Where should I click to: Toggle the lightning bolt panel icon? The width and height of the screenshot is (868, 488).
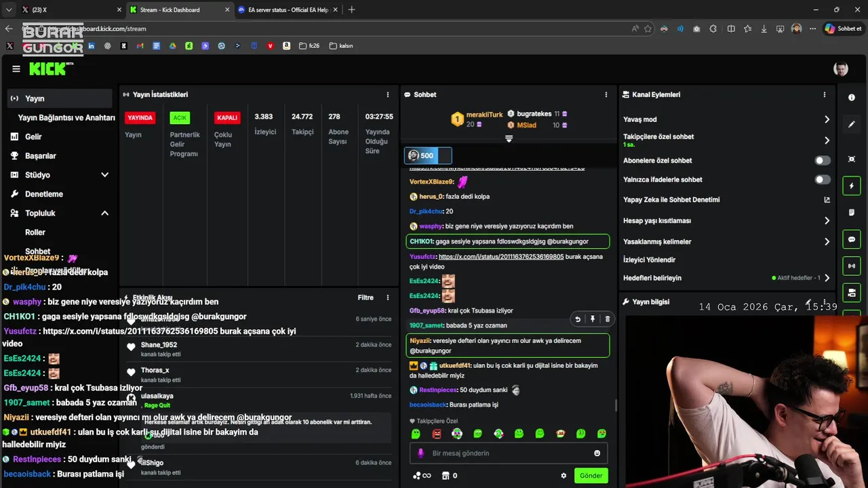point(852,186)
